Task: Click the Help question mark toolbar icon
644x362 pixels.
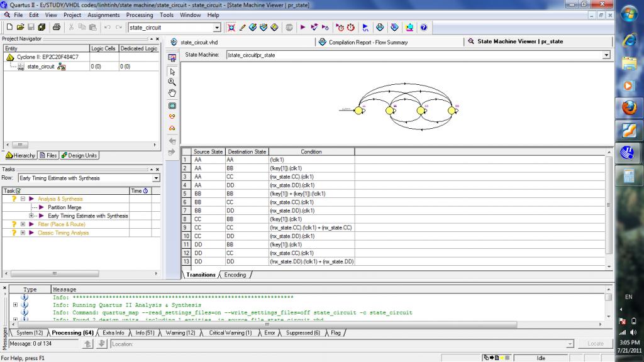Action: coord(423,28)
